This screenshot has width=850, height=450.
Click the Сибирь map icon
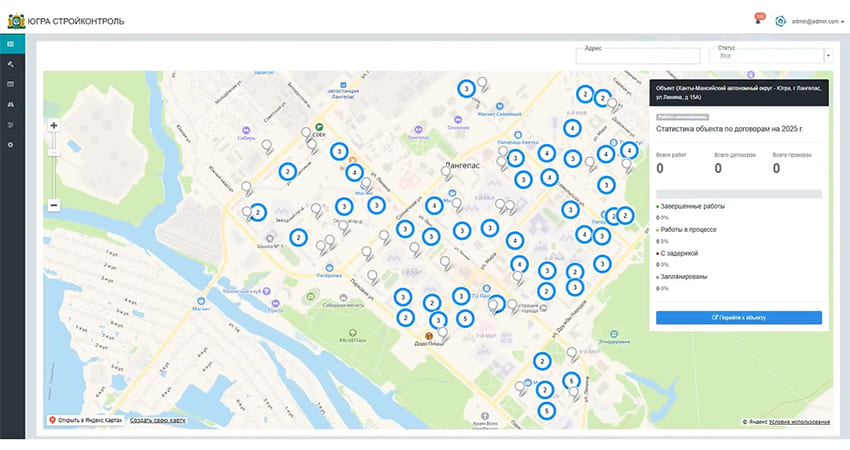[x=246, y=130]
